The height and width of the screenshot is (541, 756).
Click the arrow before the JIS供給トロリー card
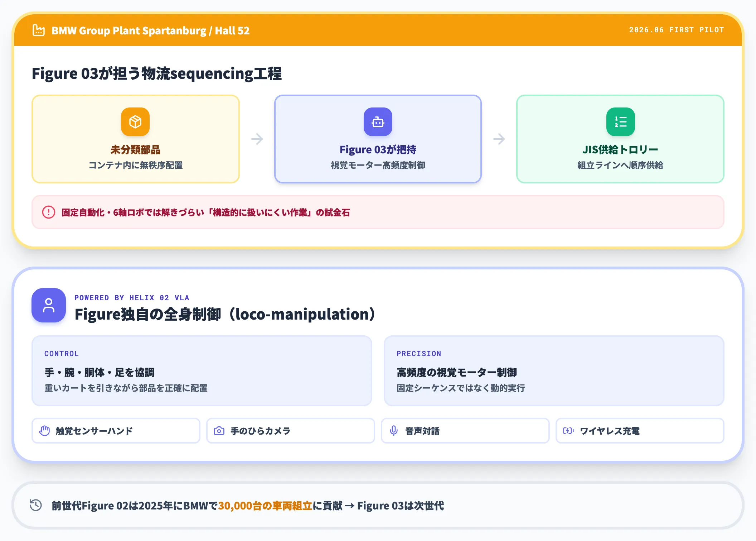point(499,139)
